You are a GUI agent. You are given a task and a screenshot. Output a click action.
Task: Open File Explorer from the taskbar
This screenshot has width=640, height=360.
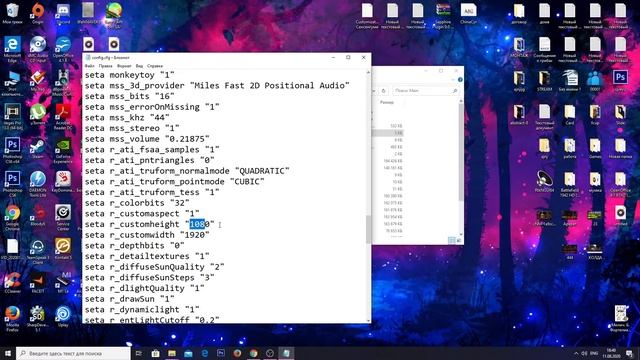[172, 353]
